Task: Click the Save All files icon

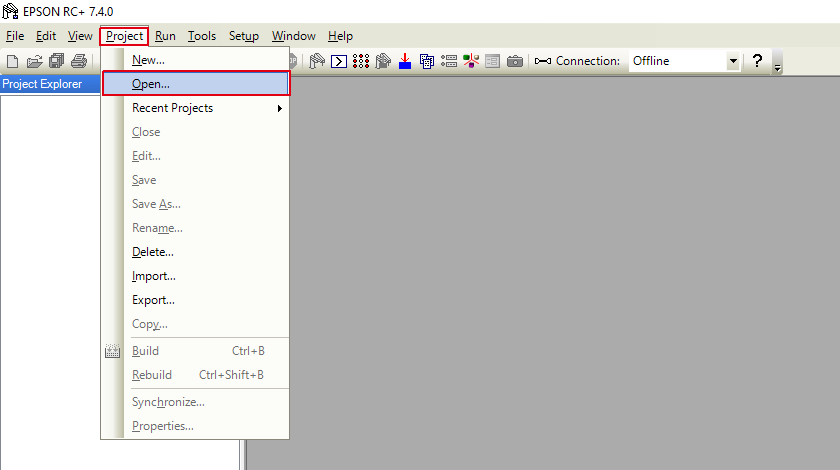Action: coord(57,61)
